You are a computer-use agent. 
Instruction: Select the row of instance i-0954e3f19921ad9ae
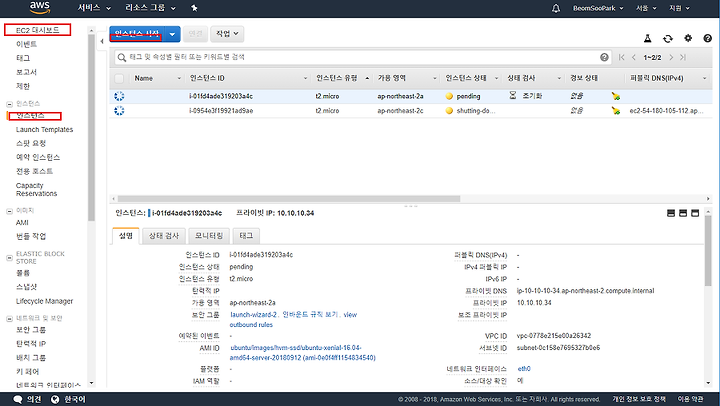(411, 111)
